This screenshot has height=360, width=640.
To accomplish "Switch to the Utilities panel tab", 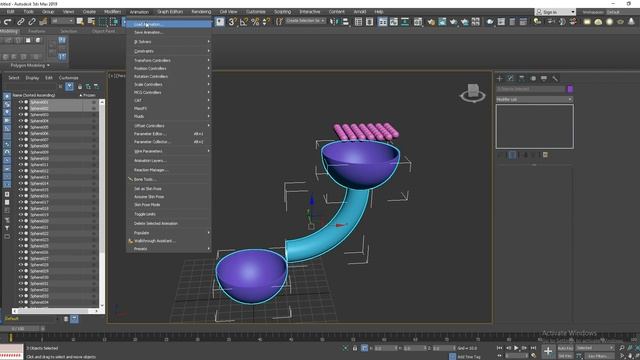I will coord(555,78).
